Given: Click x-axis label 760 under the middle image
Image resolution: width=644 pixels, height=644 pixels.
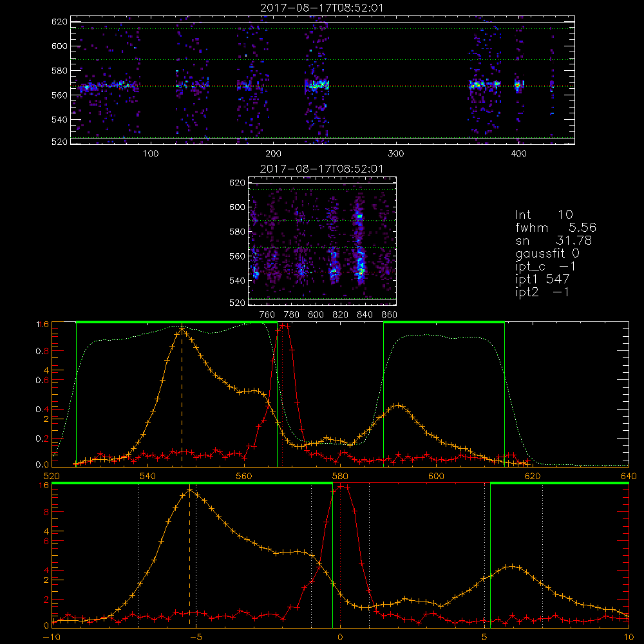Looking at the screenshot, I should (x=267, y=315).
